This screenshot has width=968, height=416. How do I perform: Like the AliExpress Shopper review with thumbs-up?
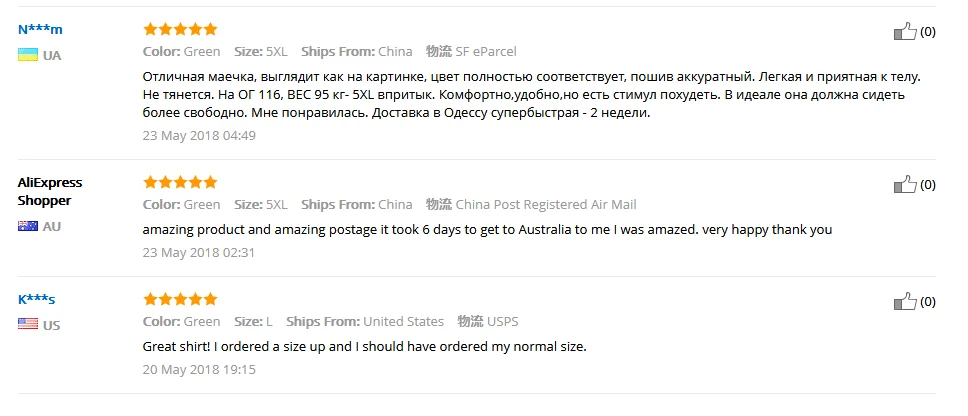tap(904, 185)
